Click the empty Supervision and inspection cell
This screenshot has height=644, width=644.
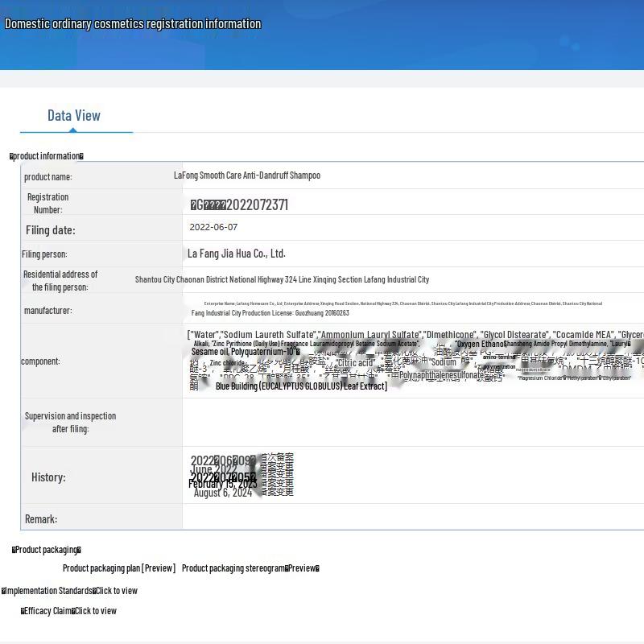(412, 422)
